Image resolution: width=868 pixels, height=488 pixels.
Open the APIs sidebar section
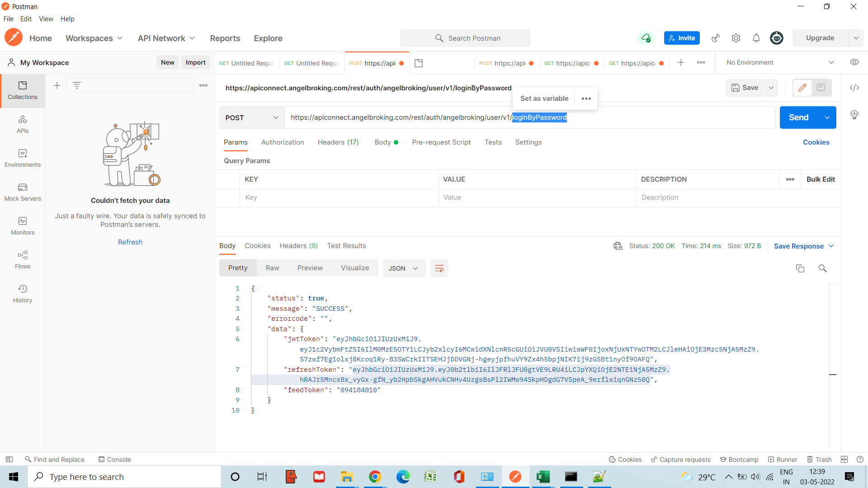(23, 124)
